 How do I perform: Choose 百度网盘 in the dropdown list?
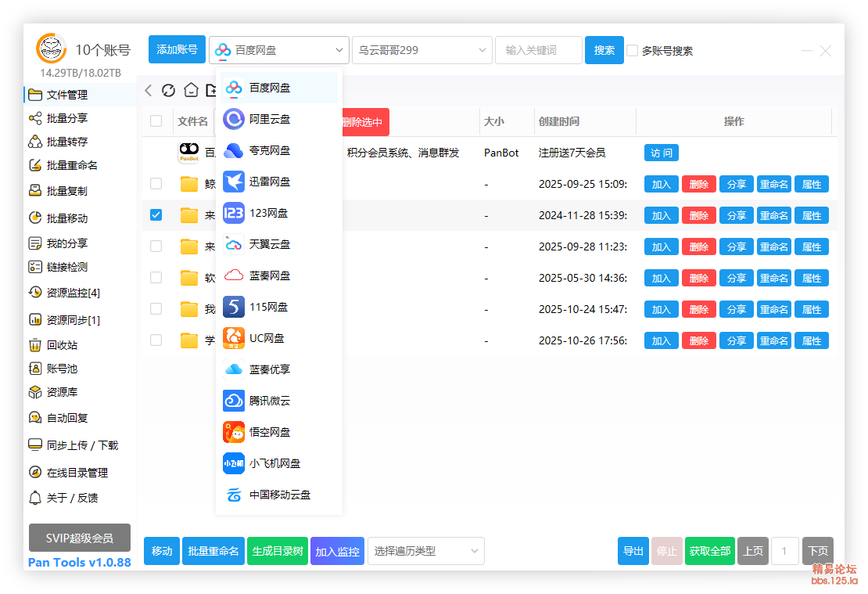coord(279,88)
